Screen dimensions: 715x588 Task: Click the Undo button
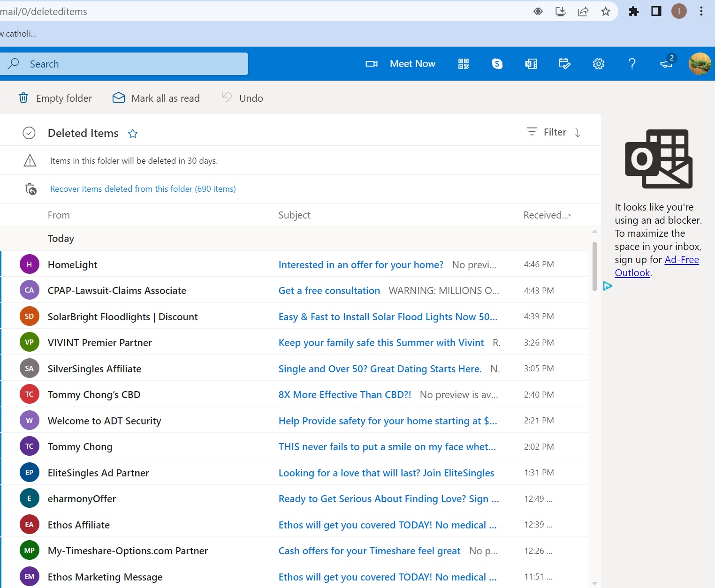tap(242, 98)
